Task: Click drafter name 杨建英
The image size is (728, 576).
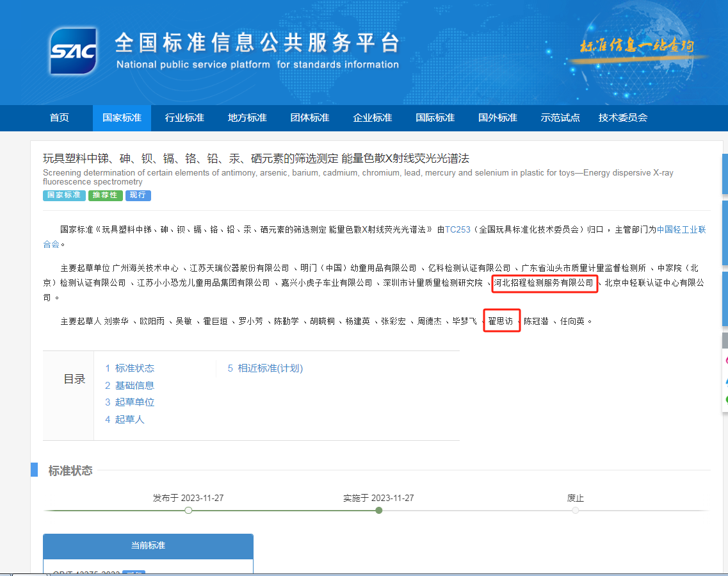Action: click(x=357, y=322)
